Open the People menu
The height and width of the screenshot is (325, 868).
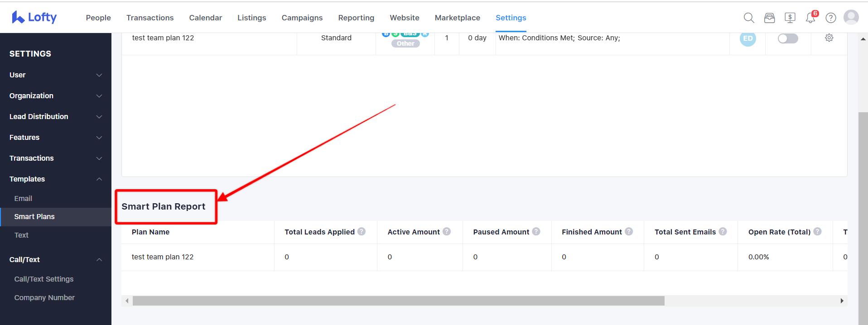pos(98,18)
